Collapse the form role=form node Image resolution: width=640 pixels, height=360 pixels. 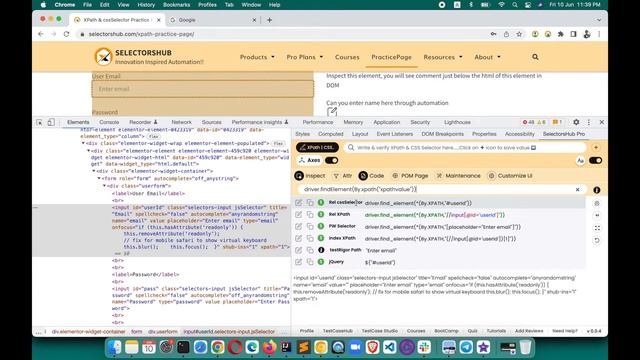coord(99,178)
